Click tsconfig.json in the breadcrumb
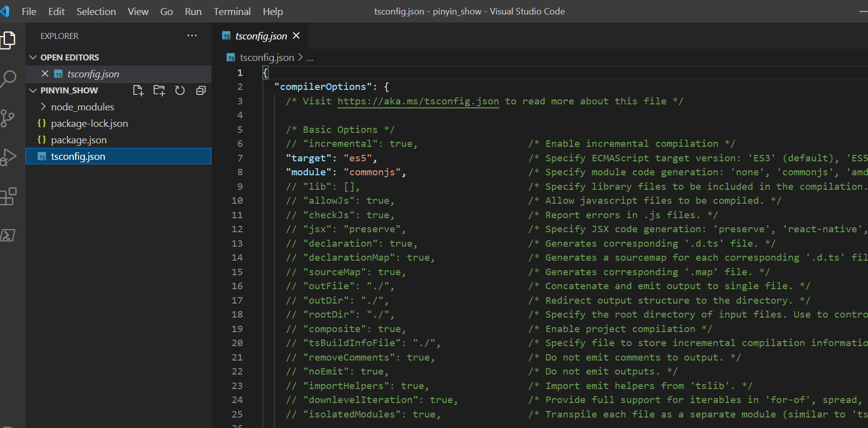Viewport: 868px width, 428px height. click(x=267, y=57)
